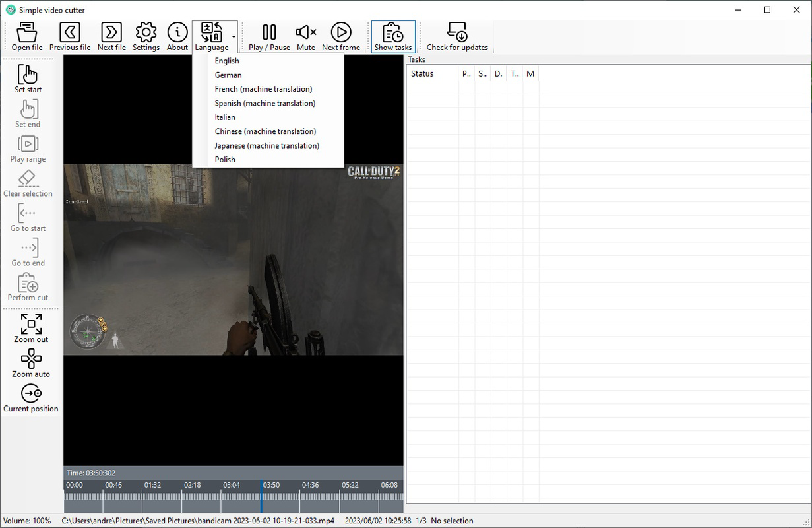This screenshot has width=812, height=528.
Task: Go to the Previous file
Action: (x=70, y=36)
